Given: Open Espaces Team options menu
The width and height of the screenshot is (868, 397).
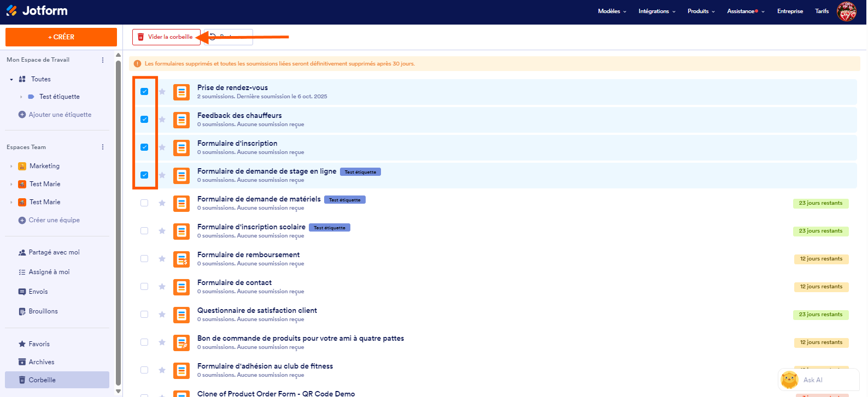Looking at the screenshot, I should tap(103, 147).
